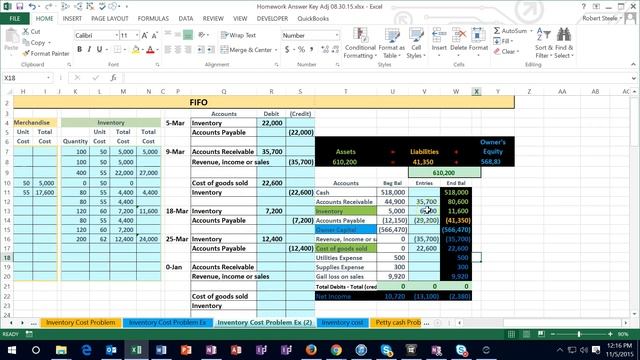Apply Comma Style format
Screen dimensions: 640x360
(311, 50)
